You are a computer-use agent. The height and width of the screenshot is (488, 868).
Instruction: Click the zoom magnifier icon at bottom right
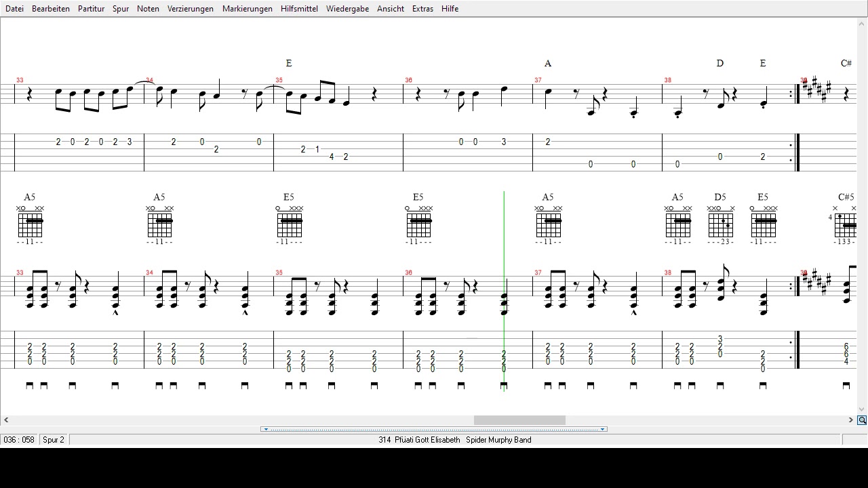coord(862,420)
